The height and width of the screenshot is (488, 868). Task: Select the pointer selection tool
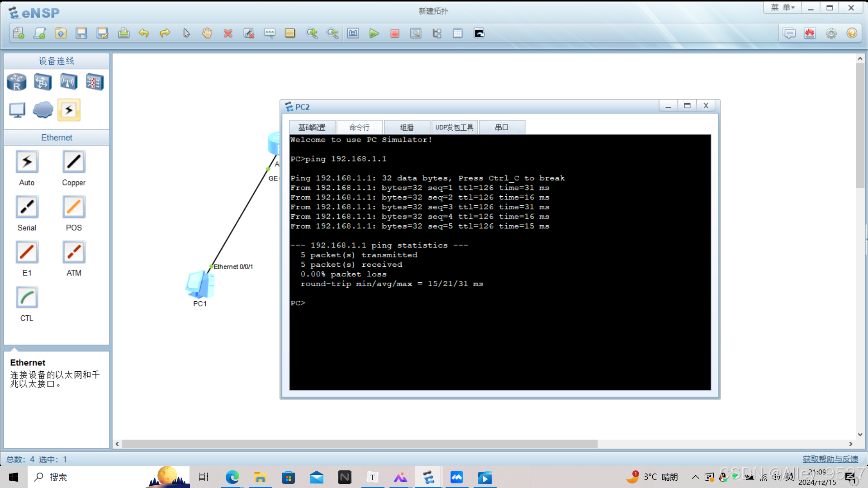[x=186, y=33]
